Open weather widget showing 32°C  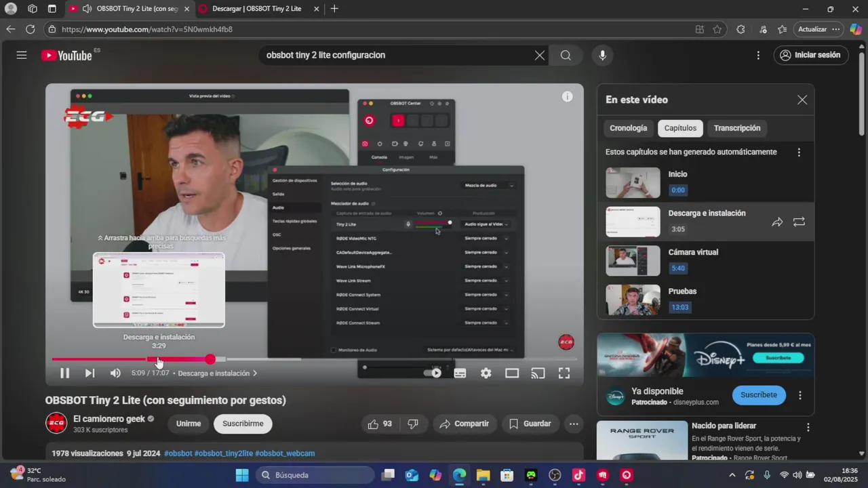39,474
